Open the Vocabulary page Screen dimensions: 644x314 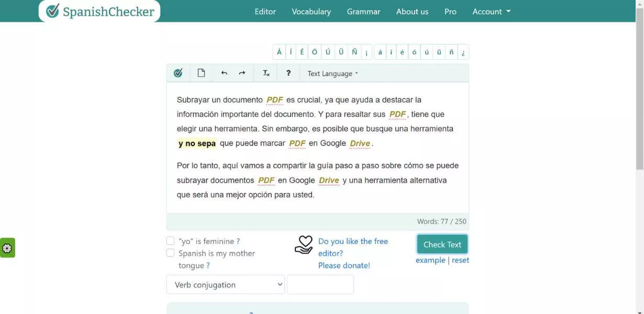(x=311, y=11)
